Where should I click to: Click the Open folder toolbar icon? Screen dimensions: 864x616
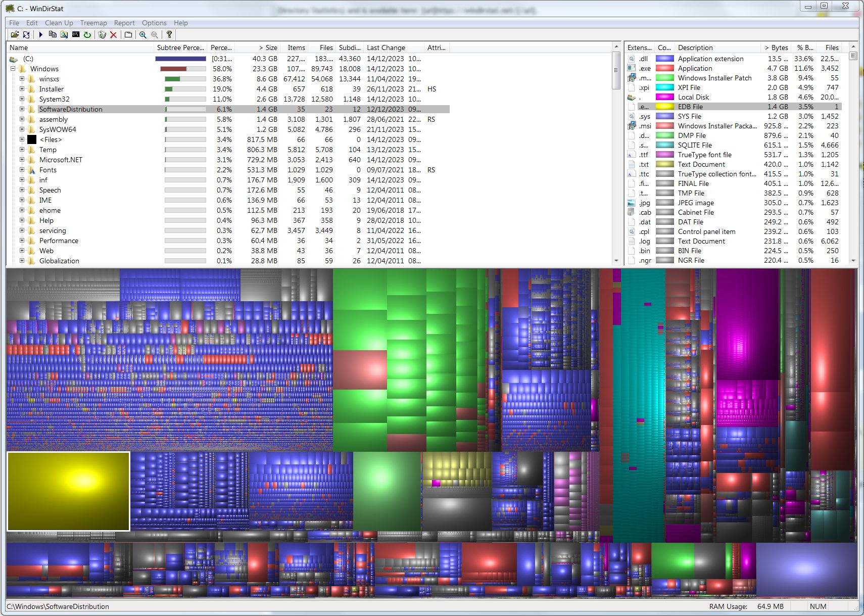15,34
